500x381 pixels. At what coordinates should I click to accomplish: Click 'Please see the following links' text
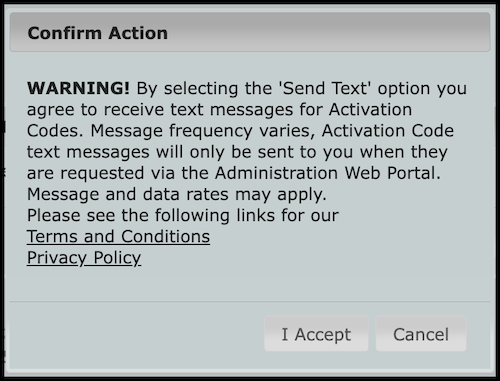tap(151, 215)
